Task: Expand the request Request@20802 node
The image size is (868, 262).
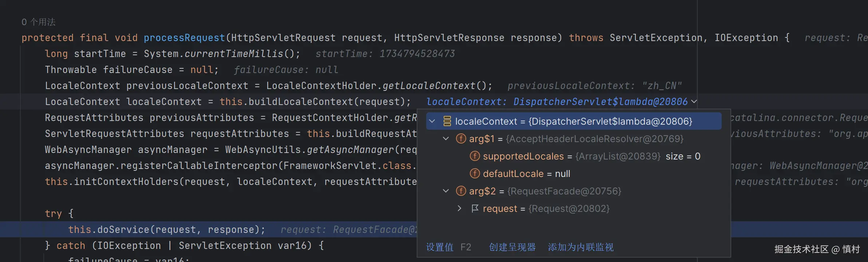Action: pos(459,209)
